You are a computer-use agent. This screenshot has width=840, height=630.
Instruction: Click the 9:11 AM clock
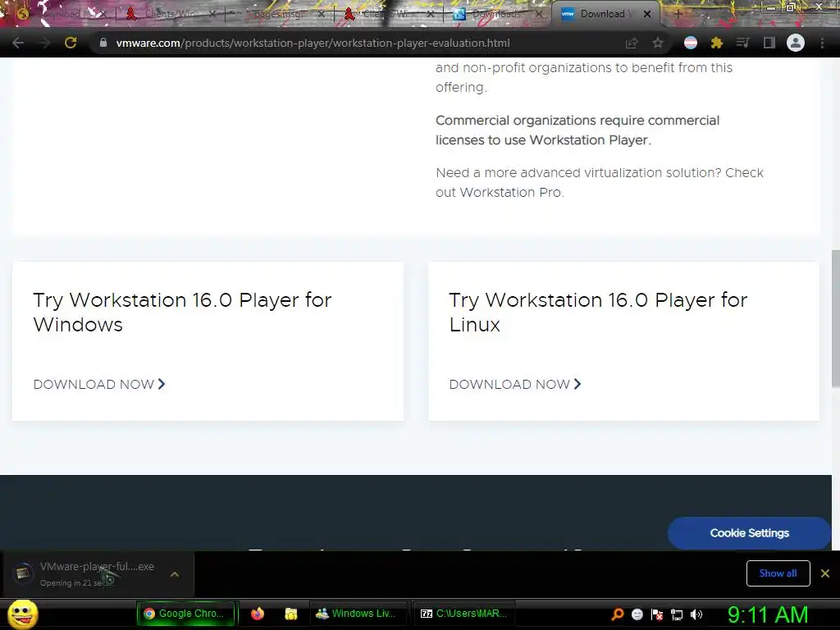(768, 614)
